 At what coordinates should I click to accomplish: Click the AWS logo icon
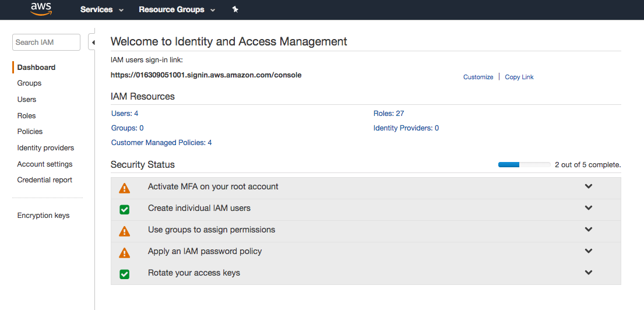pos(41,9)
